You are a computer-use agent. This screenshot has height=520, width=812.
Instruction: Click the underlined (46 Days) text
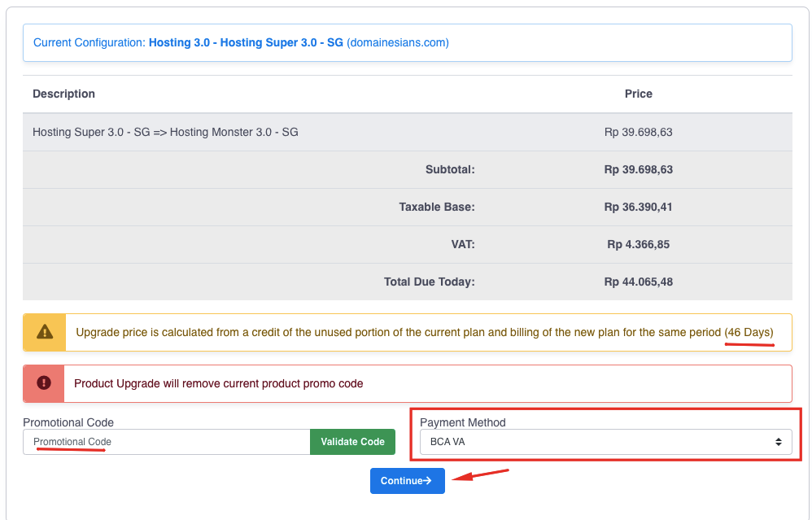pyautogui.click(x=751, y=332)
